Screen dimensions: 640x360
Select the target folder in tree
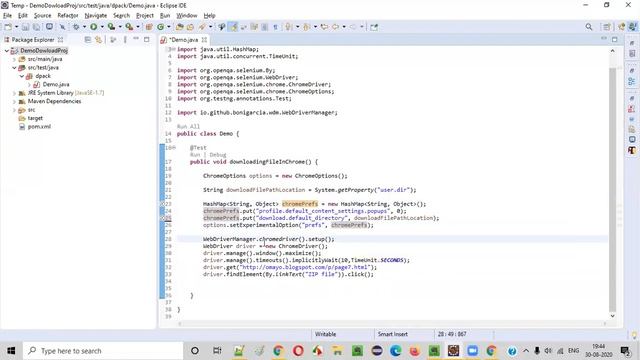click(35, 118)
